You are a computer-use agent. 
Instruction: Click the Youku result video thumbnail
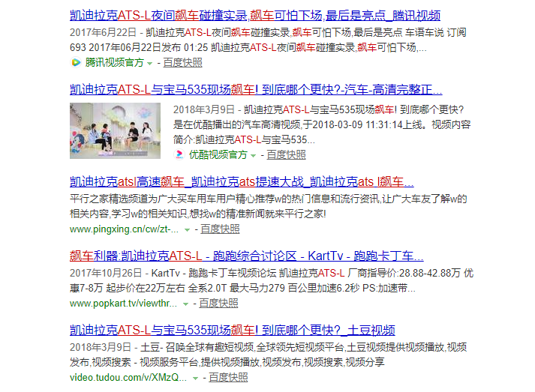pos(115,131)
